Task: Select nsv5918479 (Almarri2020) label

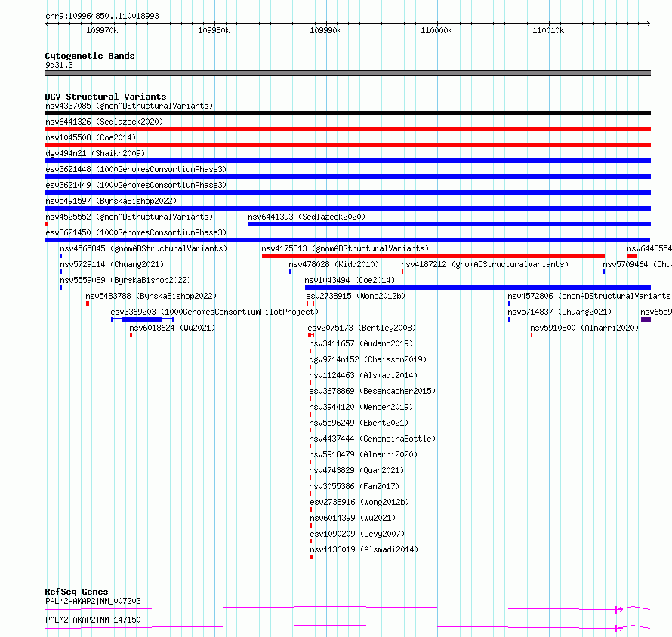Action: [363, 454]
